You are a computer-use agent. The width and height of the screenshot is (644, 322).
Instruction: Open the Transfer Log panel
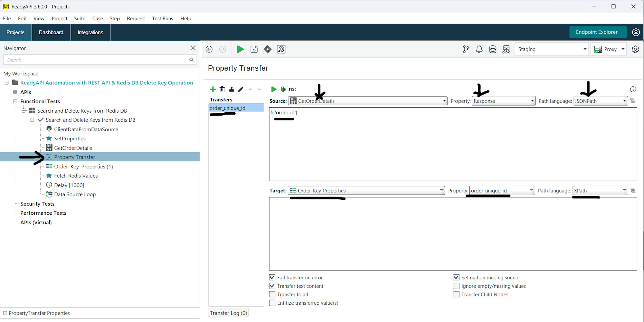pos(228,313)
